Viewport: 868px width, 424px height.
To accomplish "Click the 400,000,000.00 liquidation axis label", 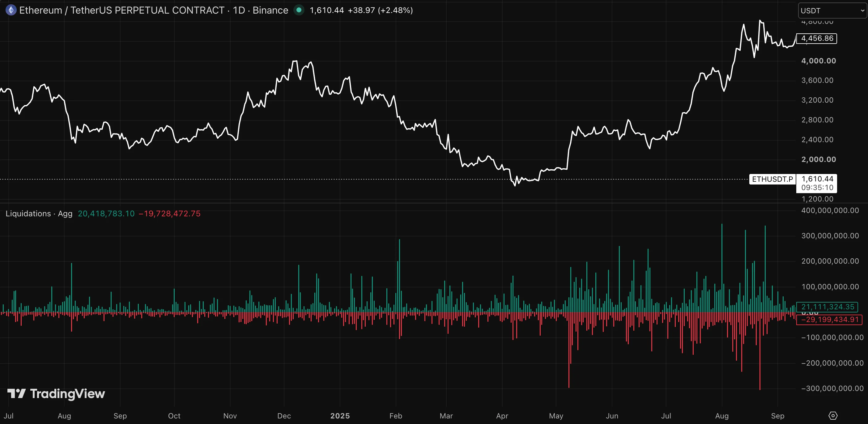I will (x=830, y=210).
